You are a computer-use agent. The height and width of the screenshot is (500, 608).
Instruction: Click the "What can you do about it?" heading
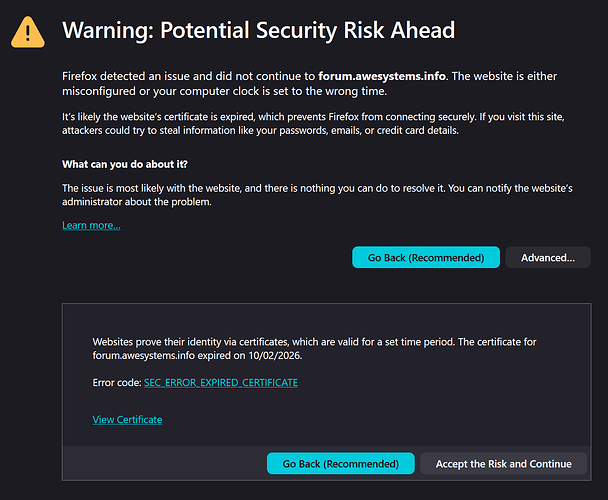pyautogui.click(x=125, y=163)
